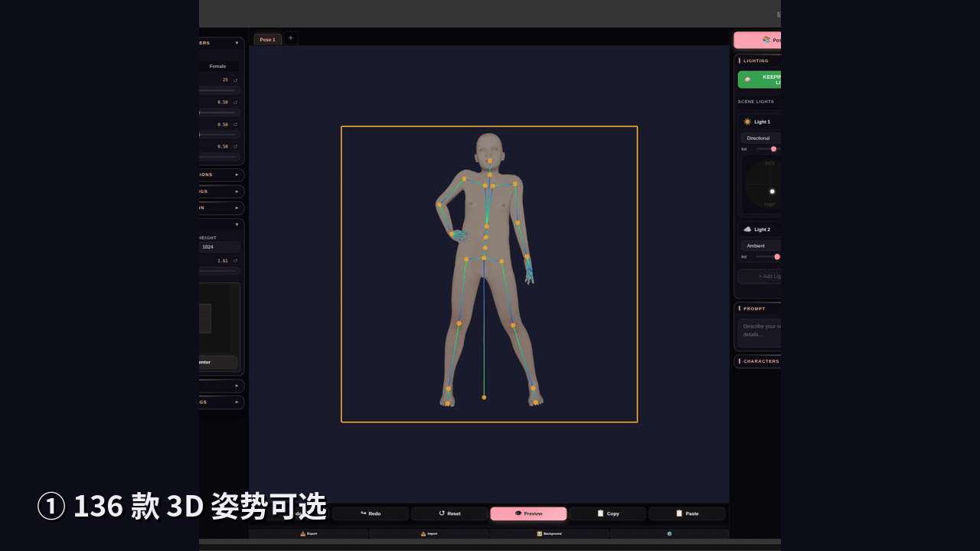
Task: Collapse the top left panel section arrow
Action: point(237,43)
